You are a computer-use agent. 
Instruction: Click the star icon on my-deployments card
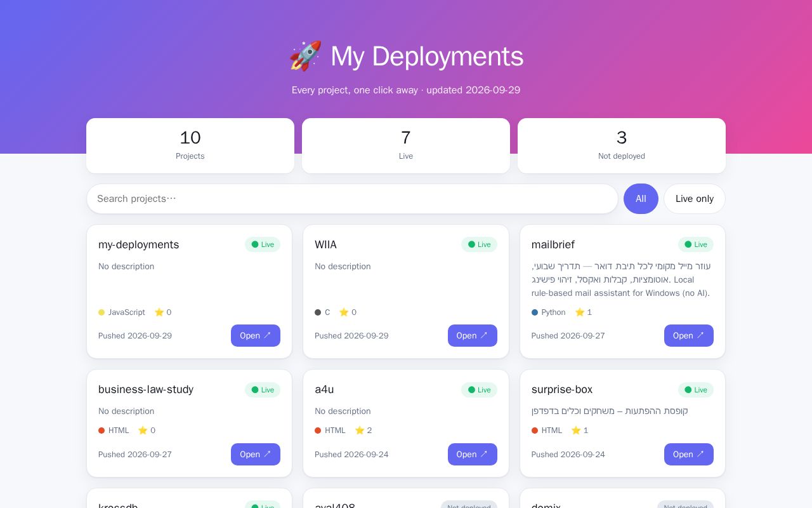[159, 312]
